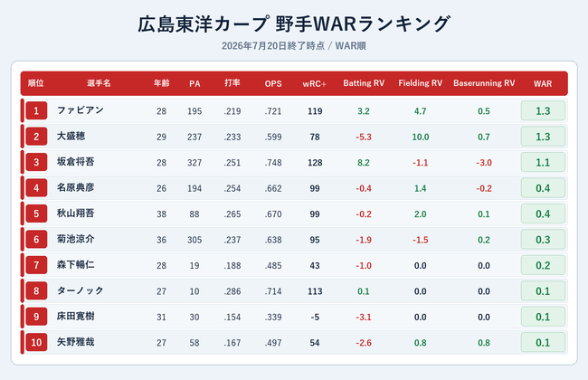Click the rank 1 badge for ファビアン
588x380 pixels.
point(36,110)
